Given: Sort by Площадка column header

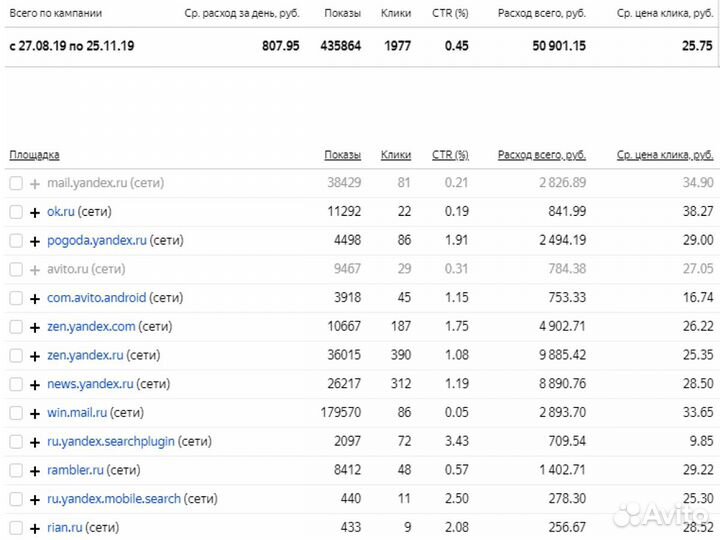Looking at the screenshot, I should point(34,155).
